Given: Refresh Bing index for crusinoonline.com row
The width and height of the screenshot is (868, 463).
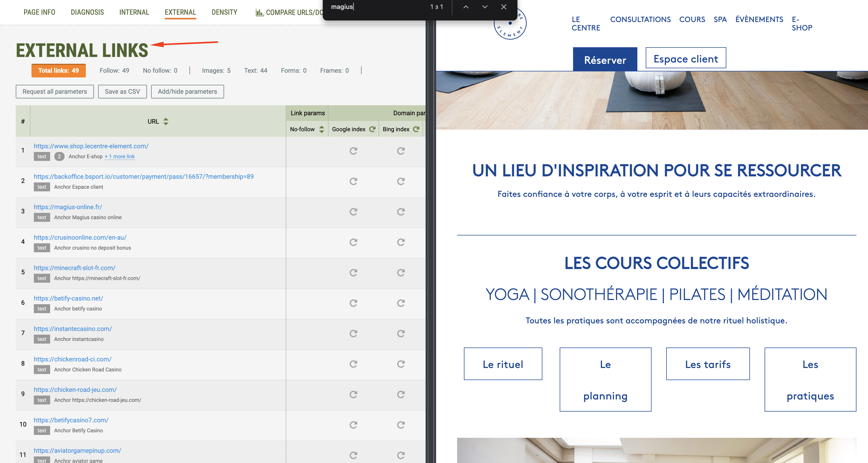Looking at the screenshot, I should point(401,242).
